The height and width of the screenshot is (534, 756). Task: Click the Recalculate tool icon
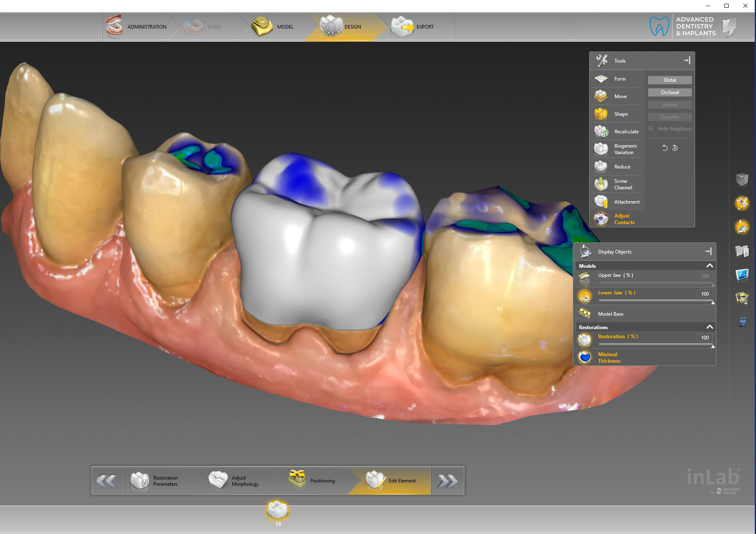click(601, 132)
